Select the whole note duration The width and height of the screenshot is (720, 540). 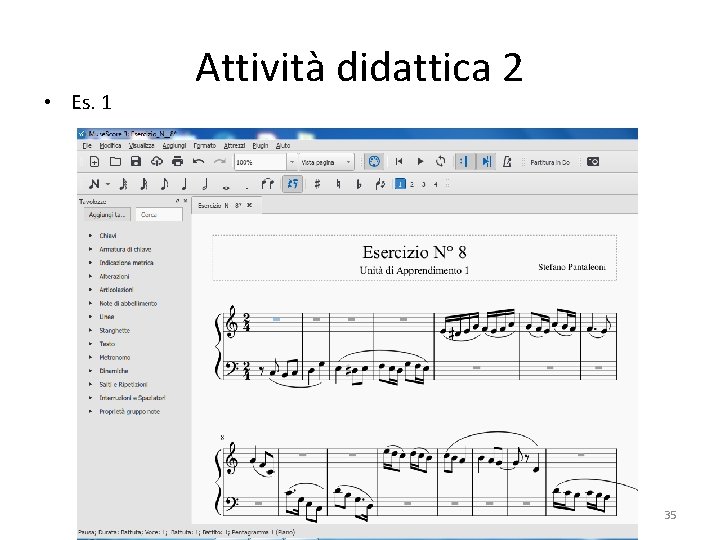pyautogui.click(x=226, y=186)
